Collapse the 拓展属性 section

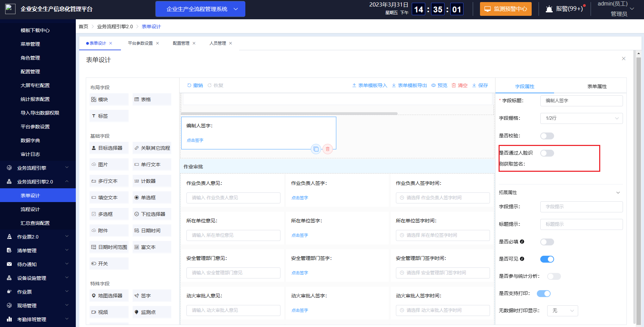(618, 193)
